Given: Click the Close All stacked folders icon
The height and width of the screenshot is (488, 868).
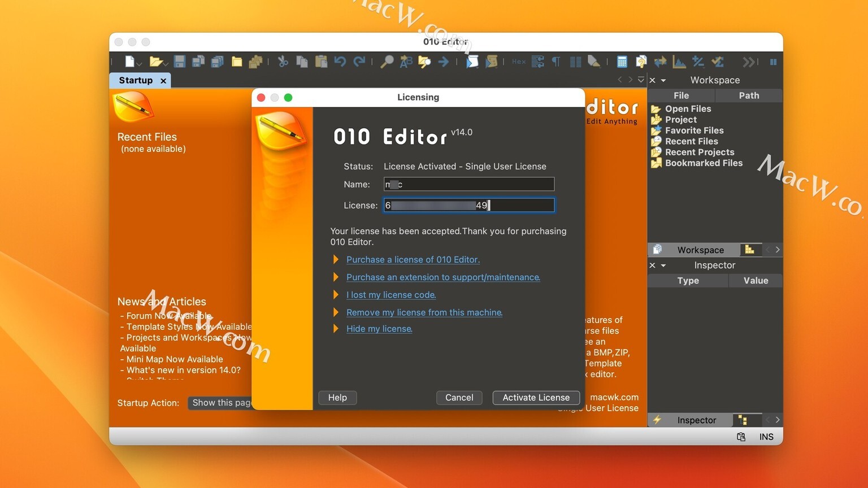Looking at the screenshot, I should point(256,62).
